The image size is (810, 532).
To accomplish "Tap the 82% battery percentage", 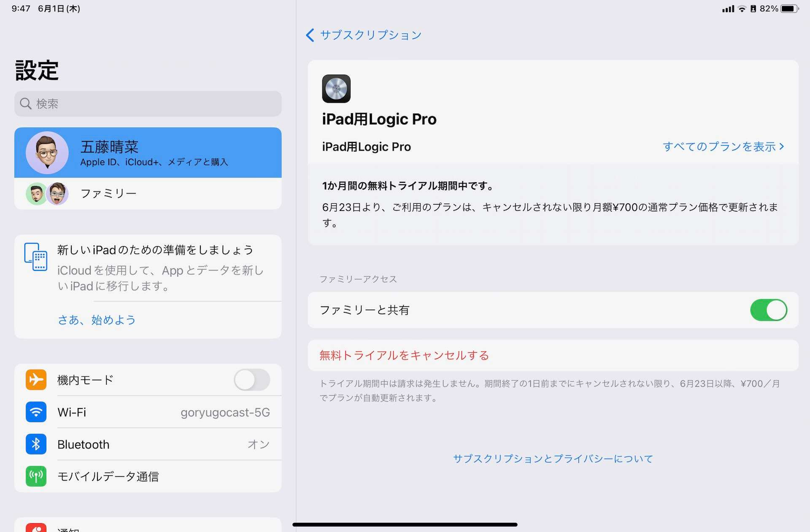I will point(769,8).
